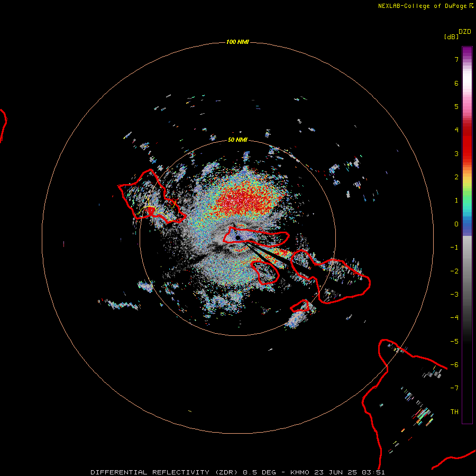Viewport: 476px width, 476px height.
Task: Click the 2 dB tick label
Action: [456, 177]
